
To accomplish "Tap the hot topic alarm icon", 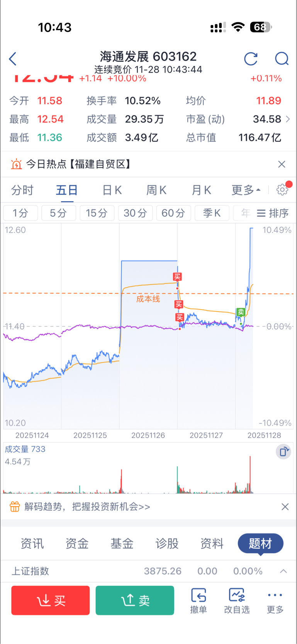I will [x=17, y=164].
